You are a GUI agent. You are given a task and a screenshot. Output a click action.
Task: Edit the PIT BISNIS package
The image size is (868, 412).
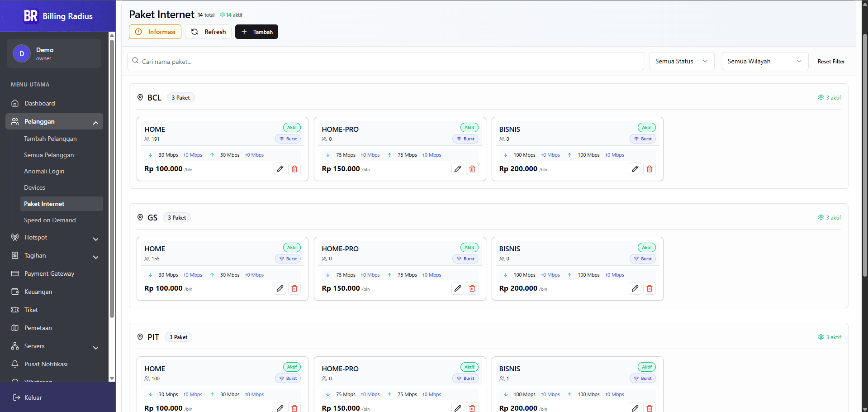pyautogui.click(x=635, y=408)
